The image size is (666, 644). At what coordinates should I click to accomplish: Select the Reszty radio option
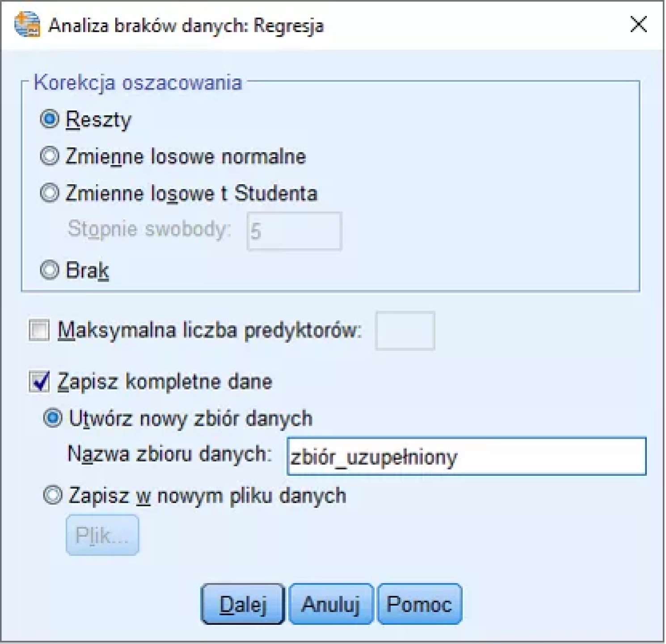pyautogui.click(x=49, y=119)
